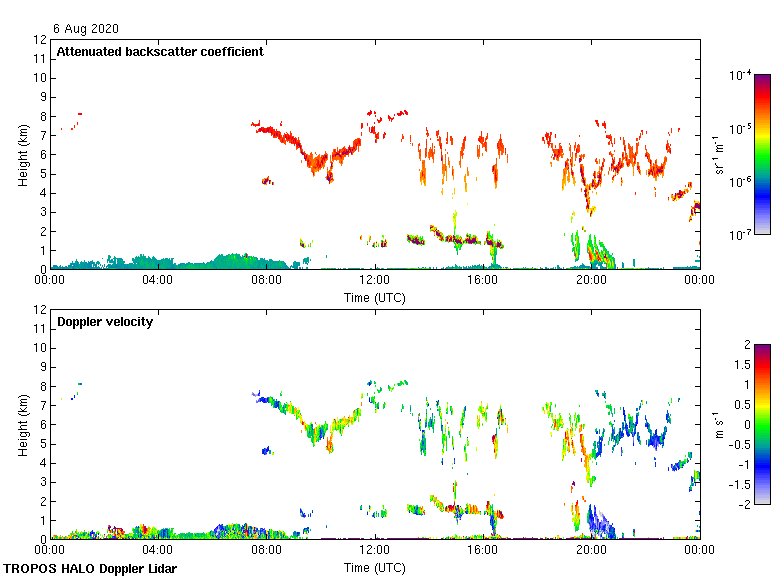Click the Doppler velocity color bar
Image resolution: width=780 pixels, height=580 pixels.
pos(762,423)
